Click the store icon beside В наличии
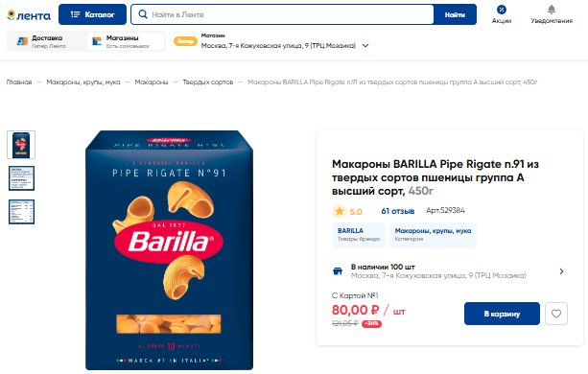This screenshot has width=588, height=374. pyautogui.click(x=338, y=271)
